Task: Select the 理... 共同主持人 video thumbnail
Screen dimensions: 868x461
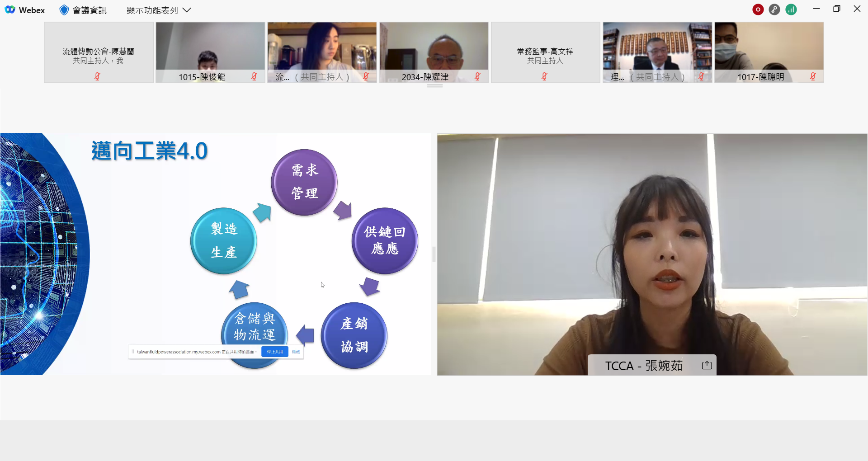Action: click(657, 52)
